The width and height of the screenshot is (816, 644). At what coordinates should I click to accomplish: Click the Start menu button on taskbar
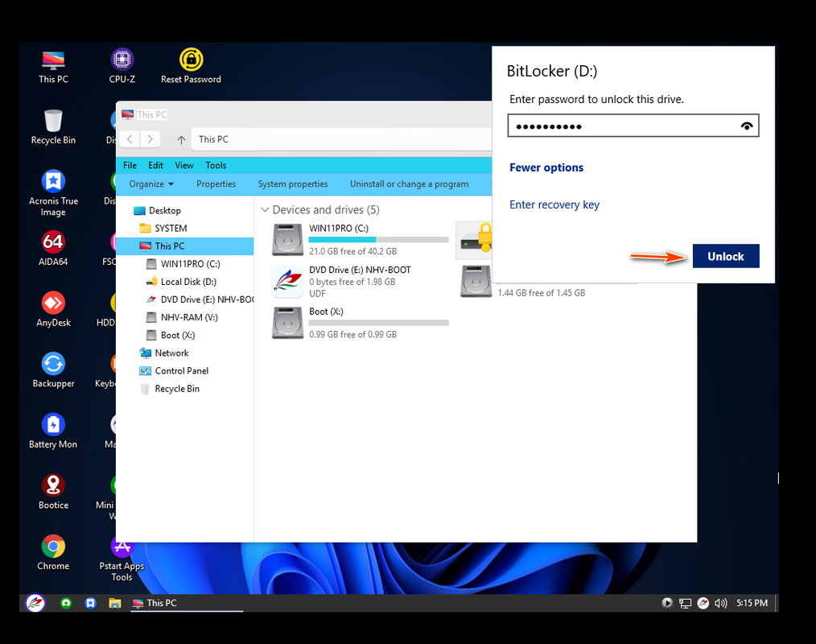click(35, 603)
